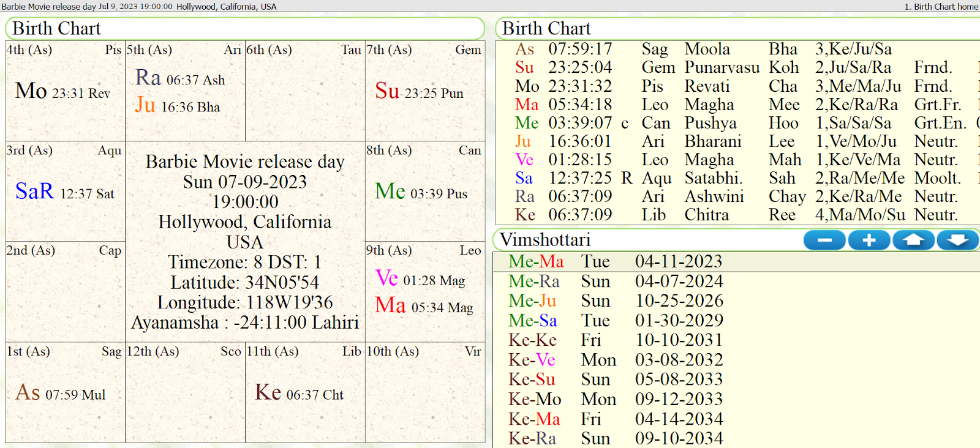The image size is (980, 448).
Task: Click Moon 'Mo 23:31 Rev' in Pisces house
Action: click(x=62, y=91)
